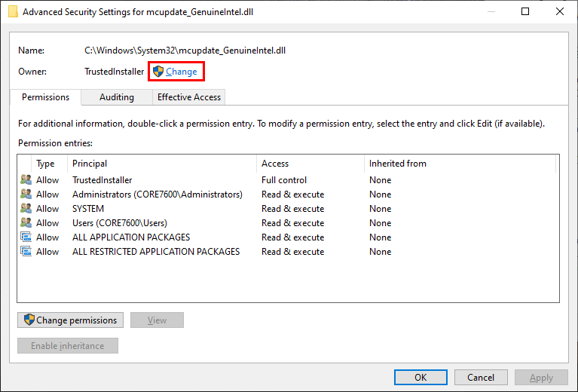This screenshot has width=578, height=392.
Task: Select the Administrators (CORE7600\Administrators) entry
Action: 288,194
